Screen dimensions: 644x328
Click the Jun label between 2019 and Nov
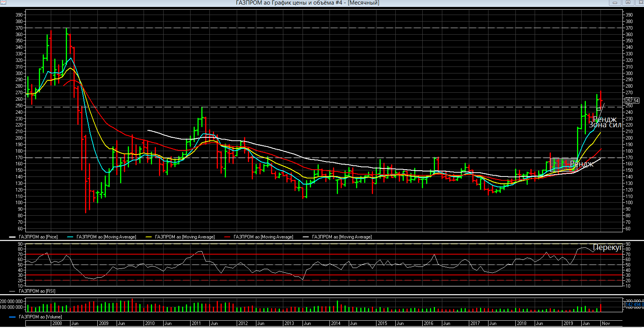[586, 323]
